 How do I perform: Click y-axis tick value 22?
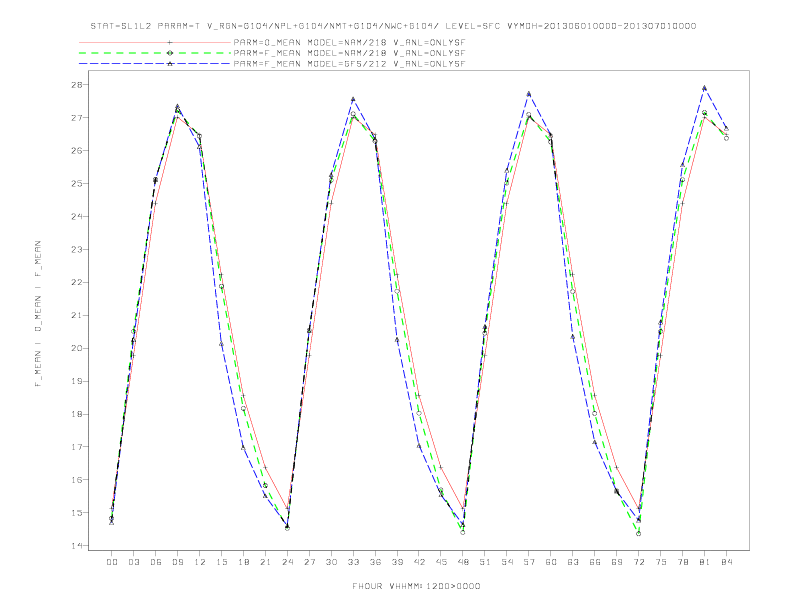tap(77, 282)
